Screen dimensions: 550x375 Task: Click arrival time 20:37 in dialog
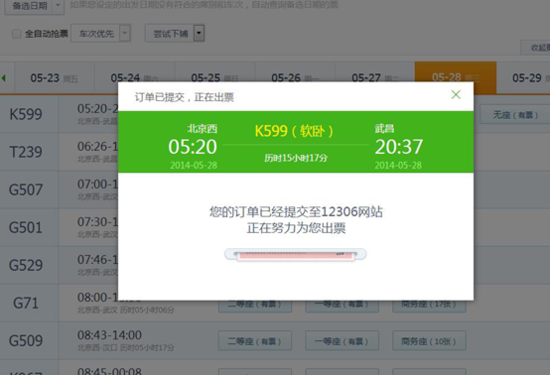coord(399,147)
